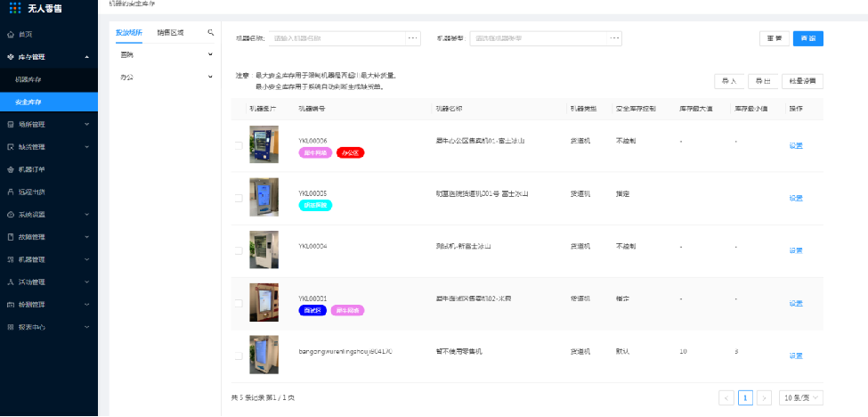868x417 pixels.
Task: Click the red 办公区 tag on YKL00006
Action: point(351,152)
